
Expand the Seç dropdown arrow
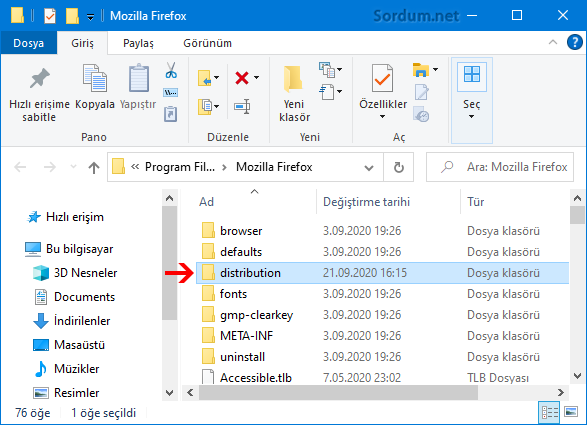tap(472, 116)
